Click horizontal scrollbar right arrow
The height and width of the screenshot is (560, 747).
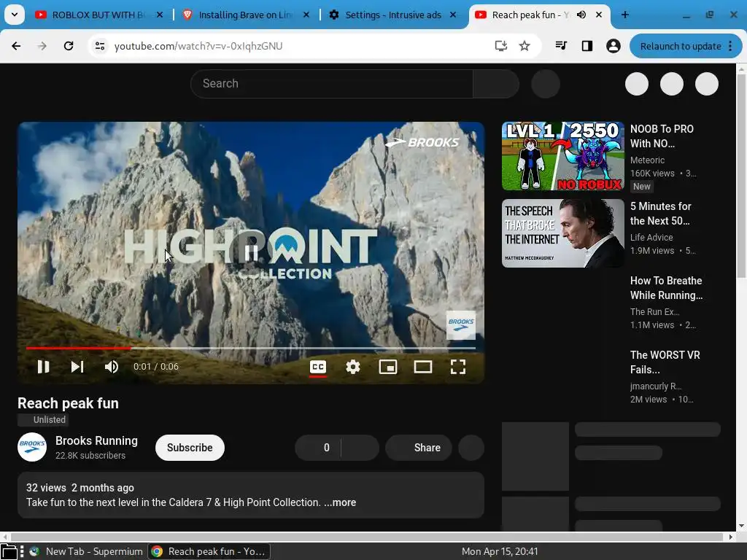pos(731,537)
